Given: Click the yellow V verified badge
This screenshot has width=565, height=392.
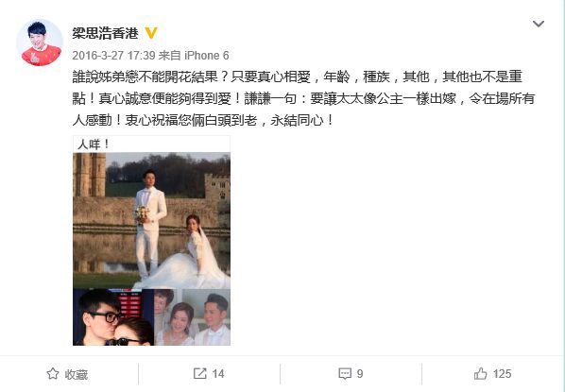Looking at the screenshot, I should click(151, 33).
